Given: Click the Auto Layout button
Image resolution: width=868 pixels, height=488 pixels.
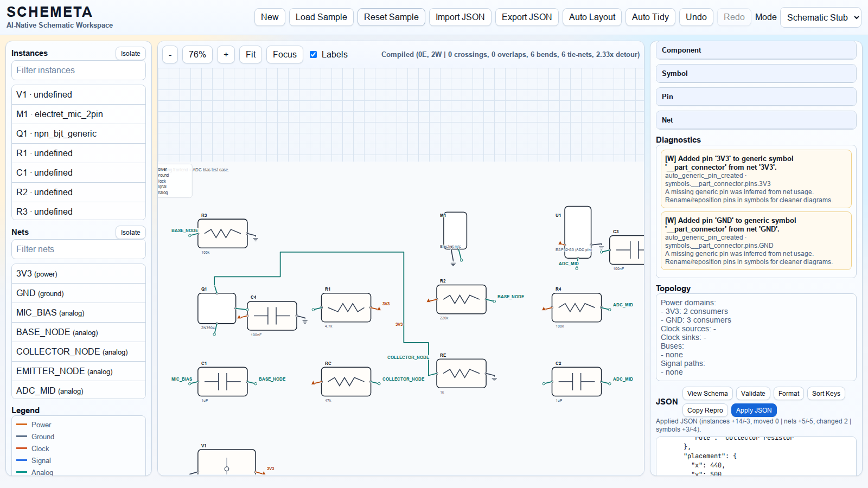Looking at the screenshot, I should pyautogui.click(x=592, y=17).
